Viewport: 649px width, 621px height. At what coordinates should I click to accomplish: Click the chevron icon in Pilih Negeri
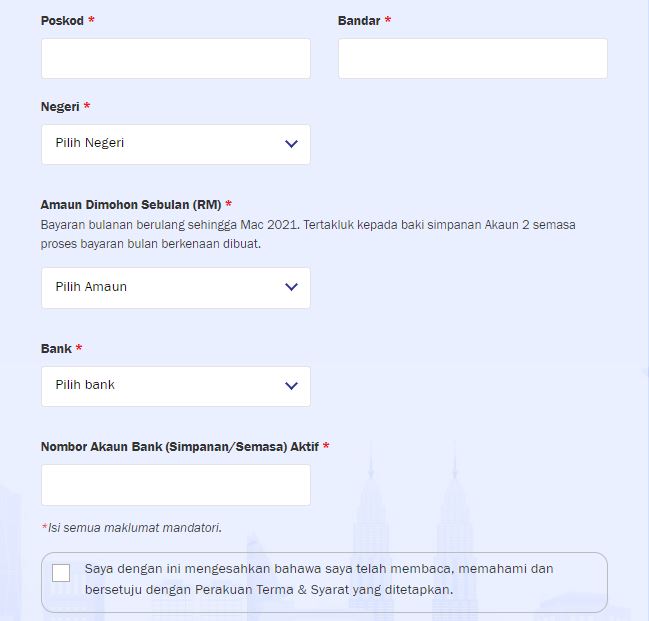291,144
